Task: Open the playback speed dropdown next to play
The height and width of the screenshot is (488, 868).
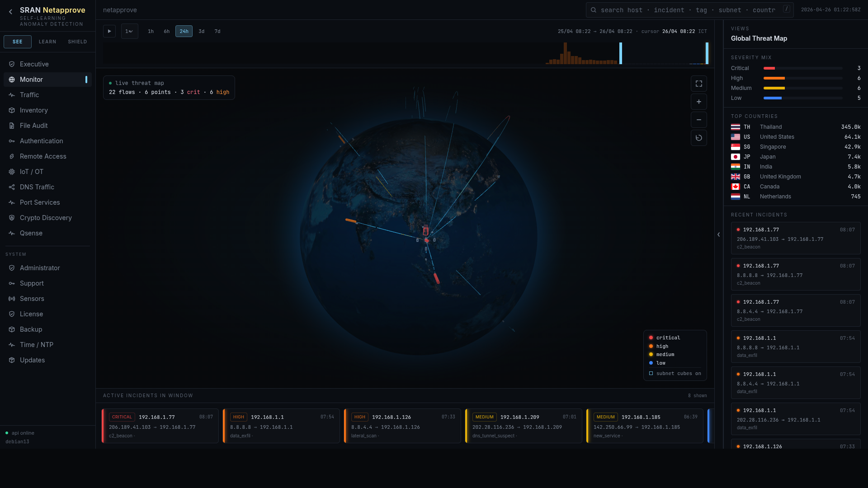Action: coord(129,31)
